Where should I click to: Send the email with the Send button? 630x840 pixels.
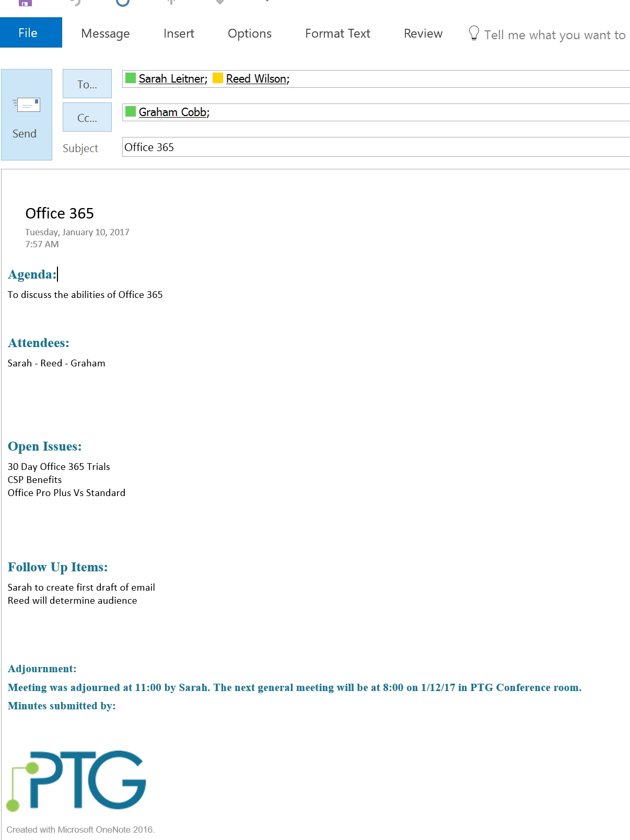tap(27, 114)
